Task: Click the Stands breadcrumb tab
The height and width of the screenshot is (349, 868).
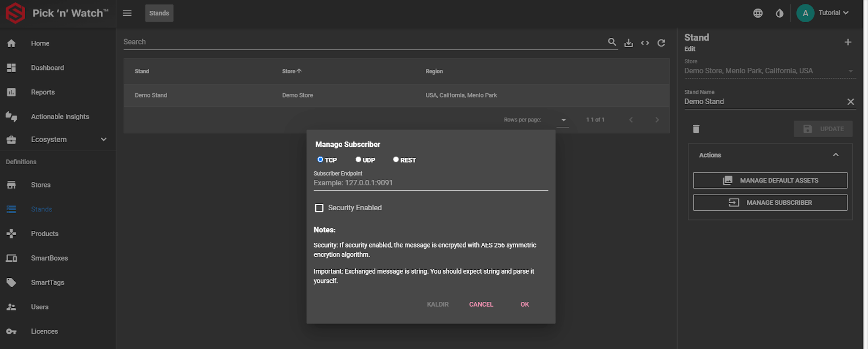Action: tap(159, 13)
